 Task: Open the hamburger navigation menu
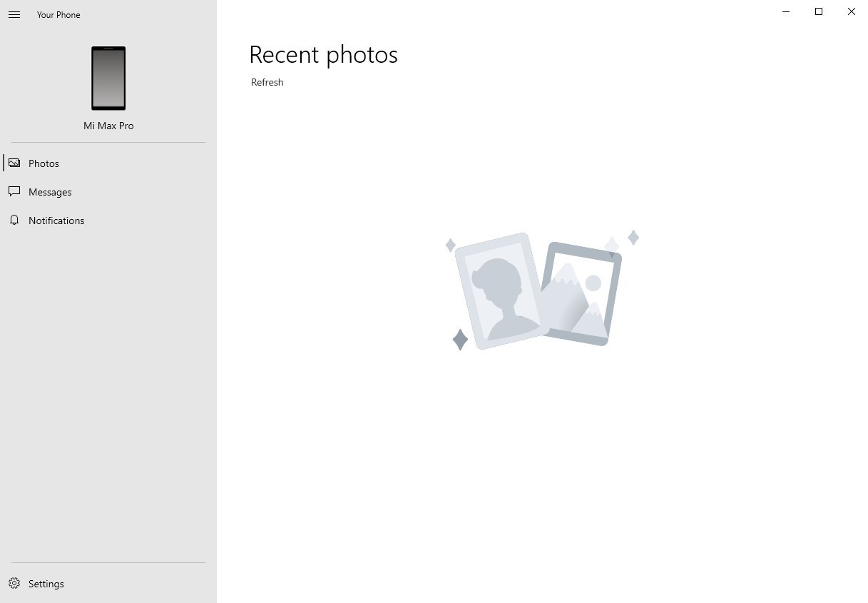coord(14,14)
